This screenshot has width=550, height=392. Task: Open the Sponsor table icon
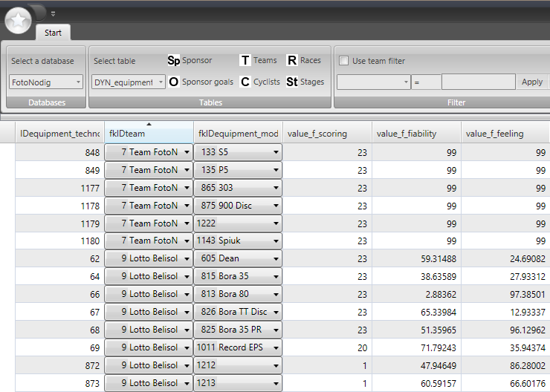pos(173,61)
